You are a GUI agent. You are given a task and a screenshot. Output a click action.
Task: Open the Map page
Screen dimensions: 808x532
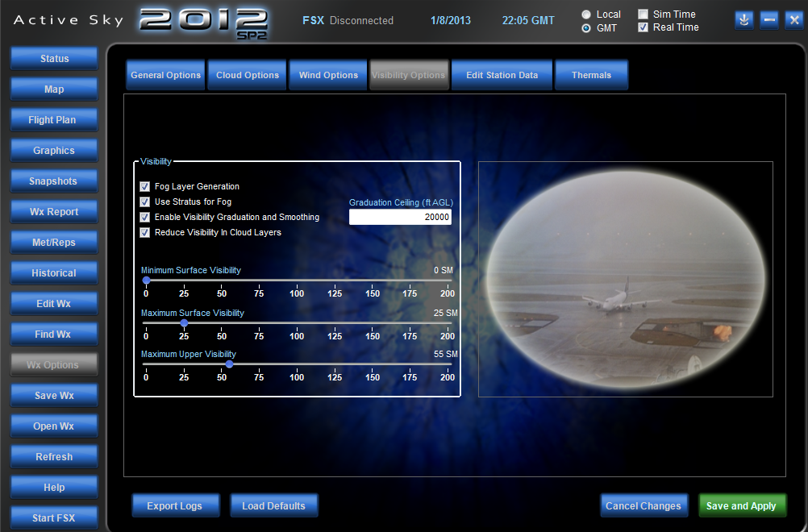pyautogui.click(x=54, y=89)
